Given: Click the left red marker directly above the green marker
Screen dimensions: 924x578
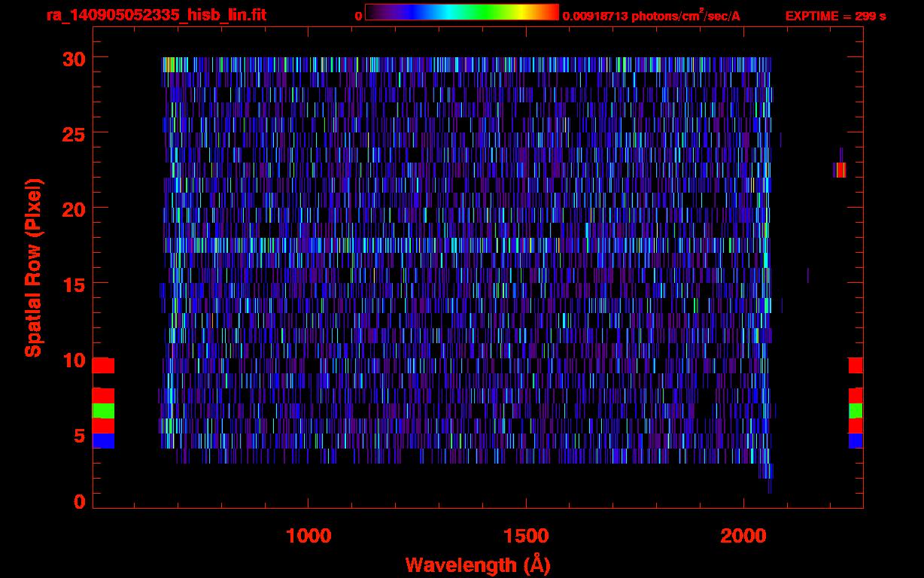Looking at the screenshot, I should click(103, 396).
